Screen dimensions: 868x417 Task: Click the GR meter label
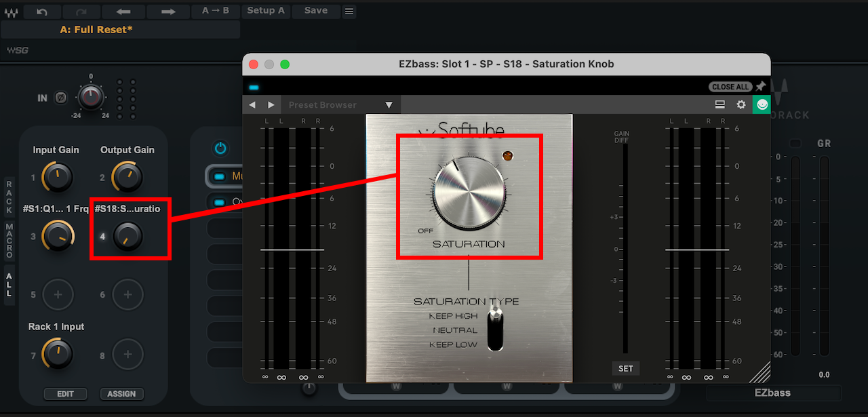(824, 144)
